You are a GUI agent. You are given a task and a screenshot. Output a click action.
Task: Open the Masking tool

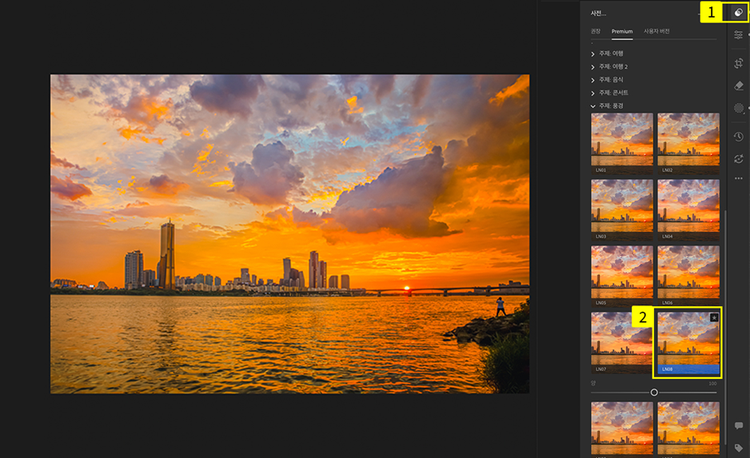738,108
